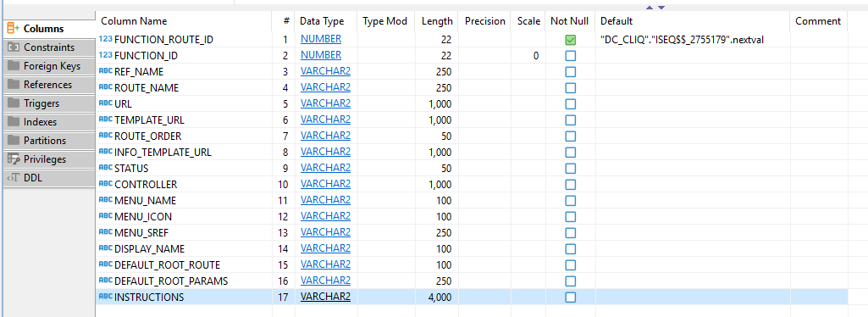Click the sequence nextval default value

tap(682, 40)
